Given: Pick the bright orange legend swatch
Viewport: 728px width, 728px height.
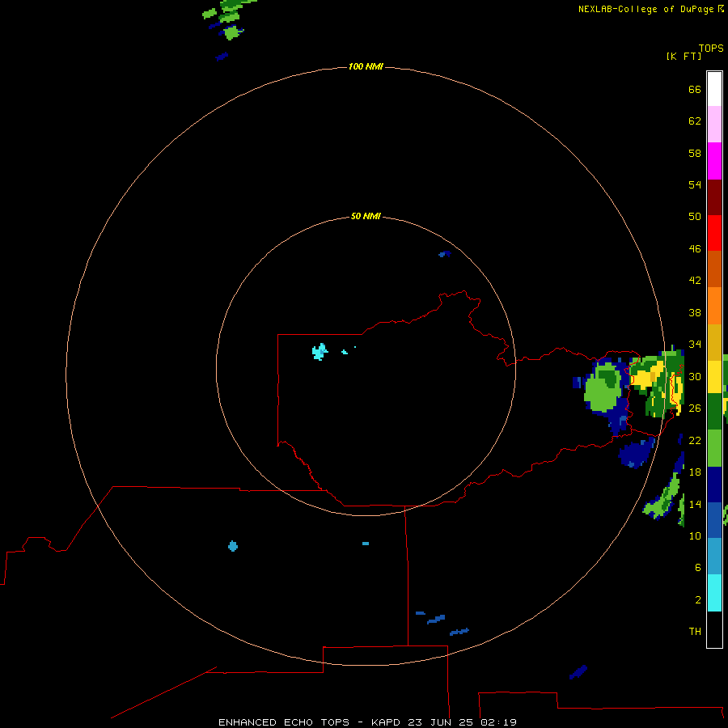Looking at the screenshot, I should (x=714, y=306).
